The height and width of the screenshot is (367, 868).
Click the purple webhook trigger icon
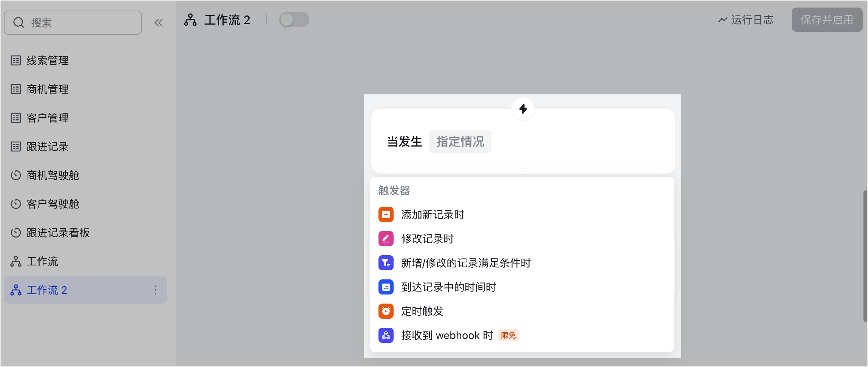tap(386, 335)
